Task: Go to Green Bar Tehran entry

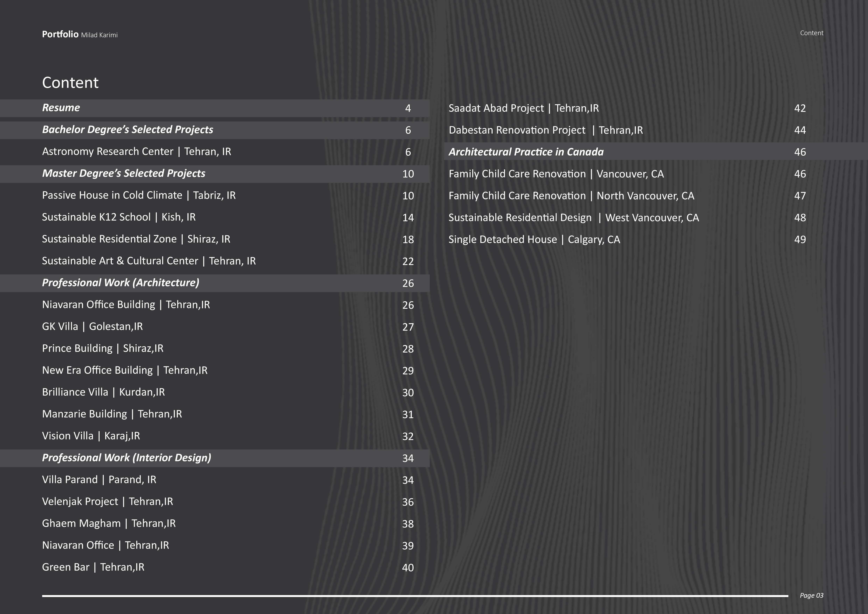Action: [93, 567]
